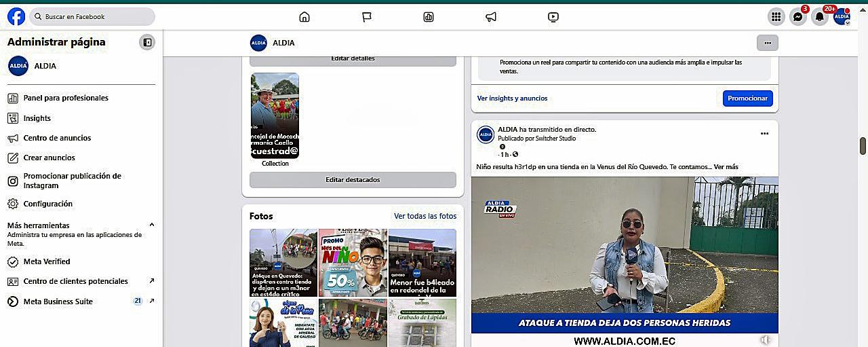Open the page header three-dots menu
Screen dimensions: 868x347
coord(768,43)
